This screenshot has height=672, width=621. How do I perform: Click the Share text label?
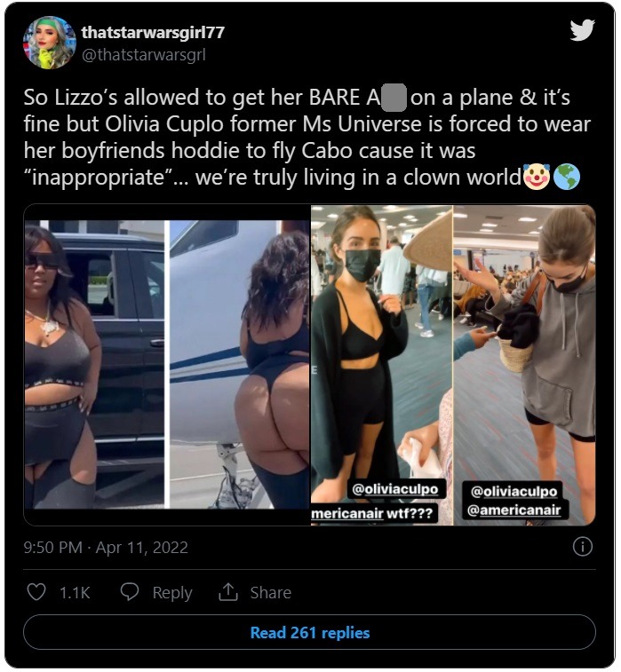(271, 592)
